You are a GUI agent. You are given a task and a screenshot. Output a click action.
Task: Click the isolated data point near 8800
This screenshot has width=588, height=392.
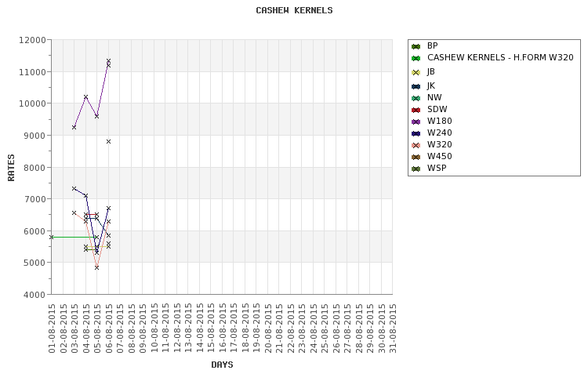pyautogui.click(x=108, y=141)
